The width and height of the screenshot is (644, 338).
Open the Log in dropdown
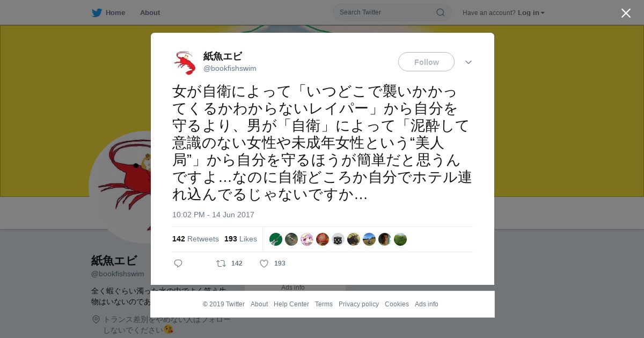pos(531,13)
